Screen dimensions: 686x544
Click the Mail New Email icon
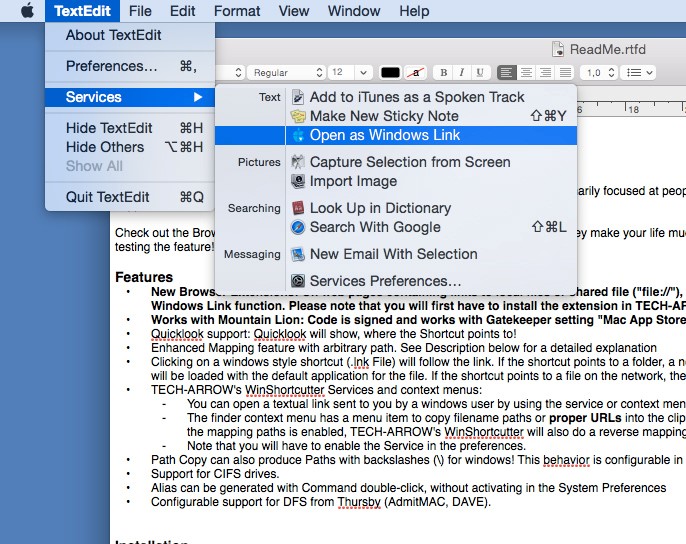pos(298,254)
